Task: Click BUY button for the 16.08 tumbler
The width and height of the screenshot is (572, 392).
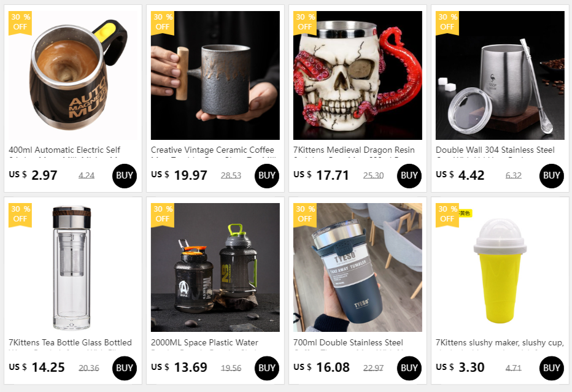Action: tap(409, 368)
